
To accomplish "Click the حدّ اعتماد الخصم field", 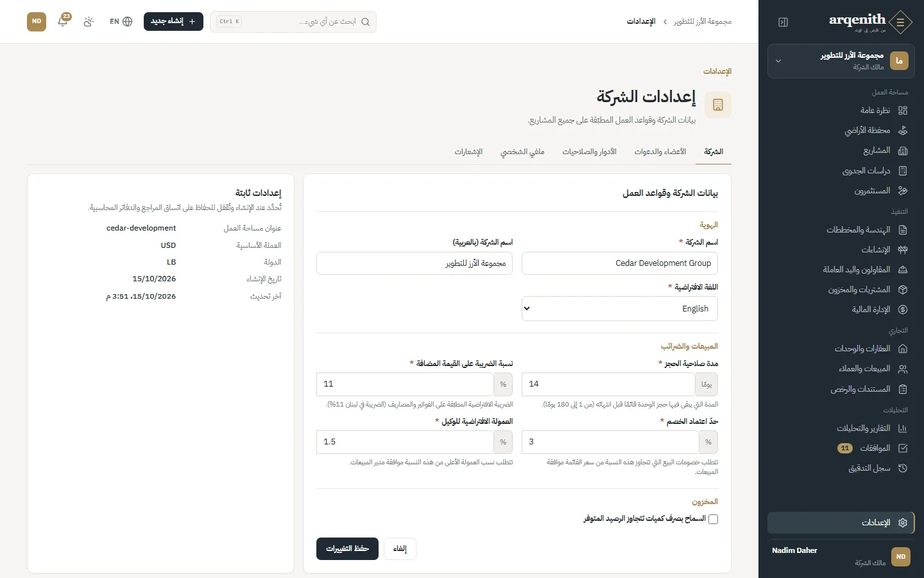I will pyautogui.click(x=610, y=442).
